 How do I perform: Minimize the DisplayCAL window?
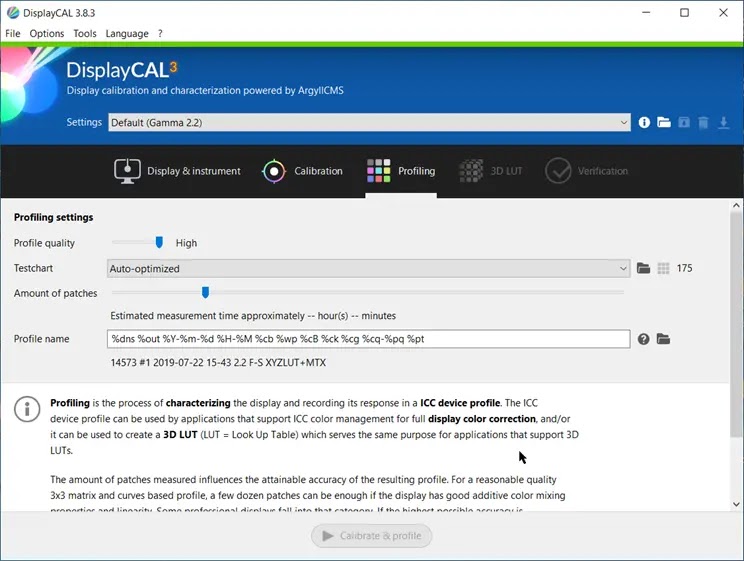(646, 13)
